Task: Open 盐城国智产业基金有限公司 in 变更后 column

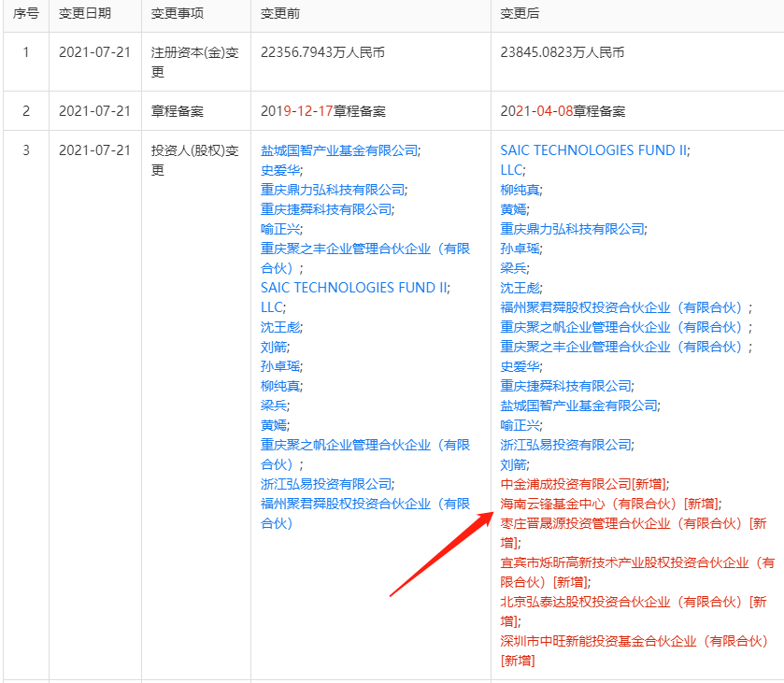Action: click(x=579, y=405)
